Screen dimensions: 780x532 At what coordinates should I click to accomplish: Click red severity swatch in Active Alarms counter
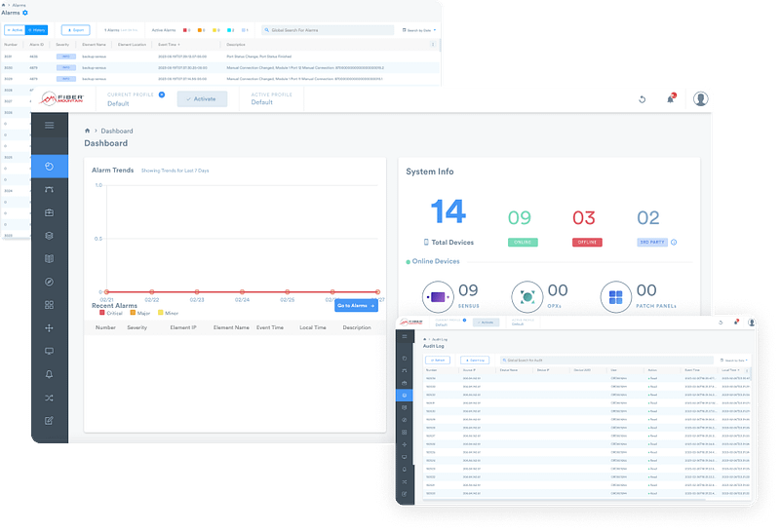(x=185, y=30)
